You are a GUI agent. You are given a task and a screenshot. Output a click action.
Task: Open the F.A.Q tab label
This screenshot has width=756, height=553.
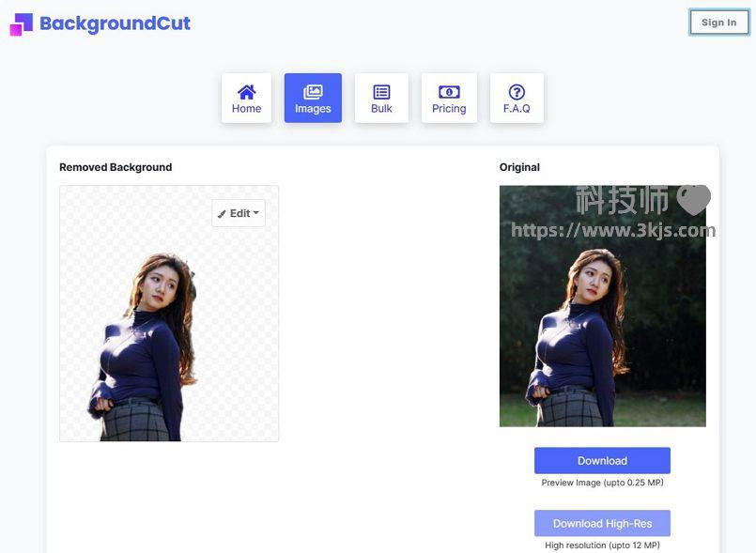[517, 109]
